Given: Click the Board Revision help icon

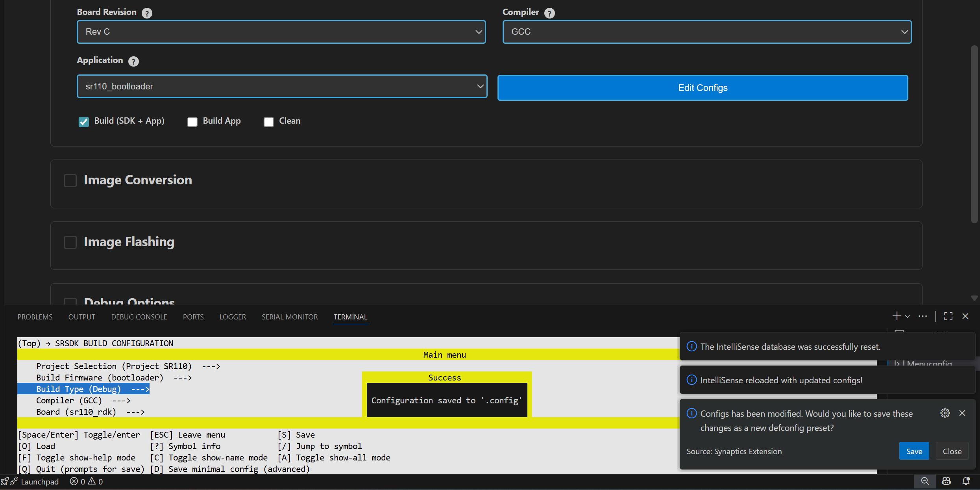Looking at the screenshot, I should 147,13.
